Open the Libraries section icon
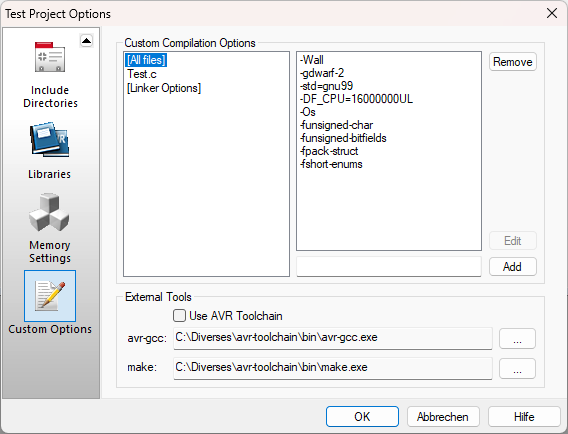Viewport: 568px width, 434px height. [x=50, y=140]
